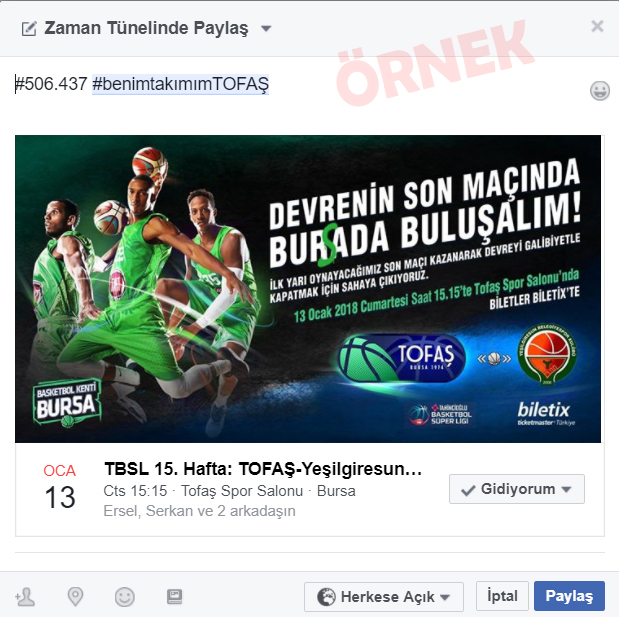Click the globe icon on privacy selector

click(x=326, y=596)
